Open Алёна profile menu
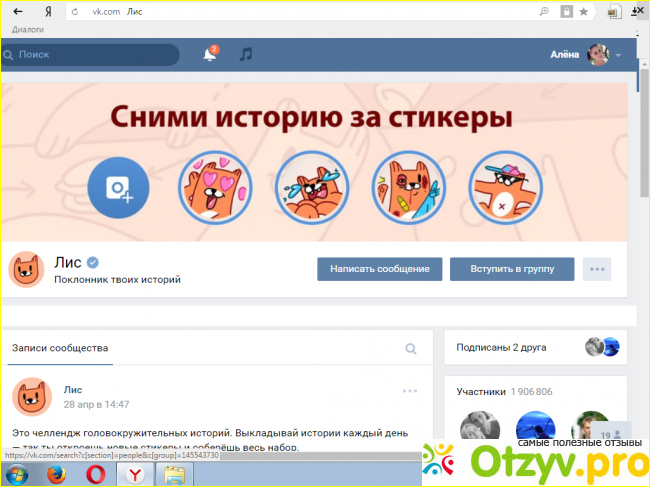 point(585,55)
